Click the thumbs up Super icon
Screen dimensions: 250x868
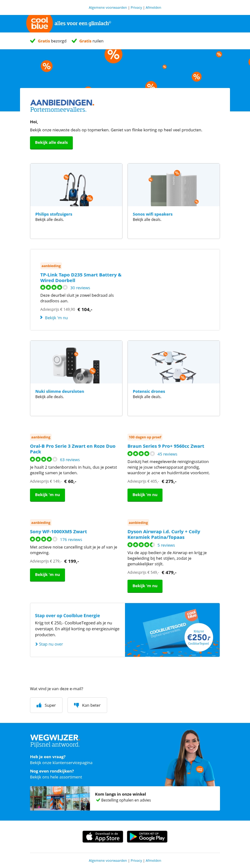coord(39,705)
